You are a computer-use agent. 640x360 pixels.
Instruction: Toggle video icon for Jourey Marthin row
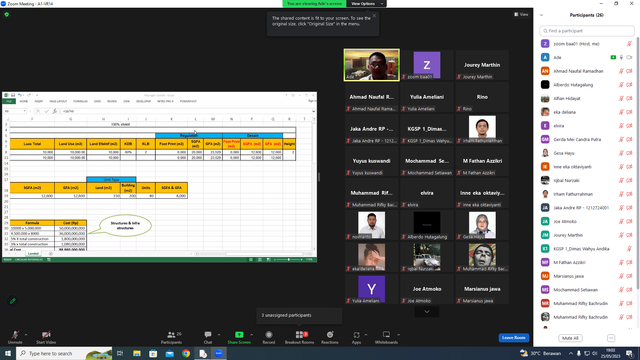point(629,235)
